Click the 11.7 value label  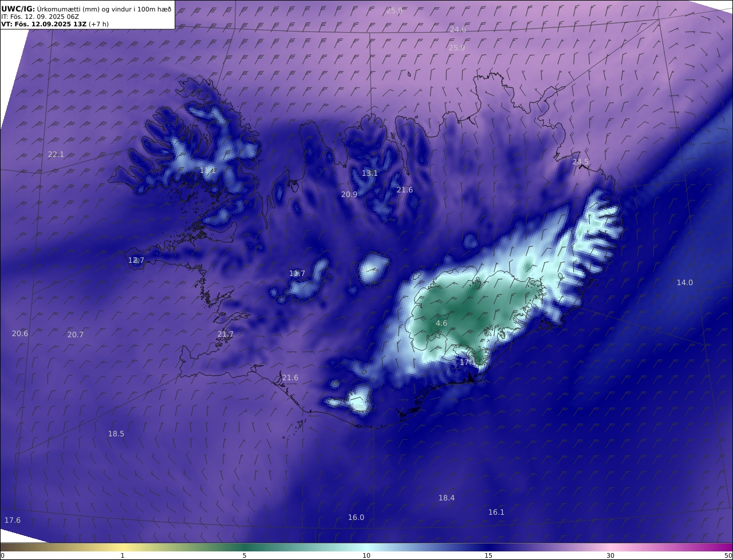[x=297, y=274]
